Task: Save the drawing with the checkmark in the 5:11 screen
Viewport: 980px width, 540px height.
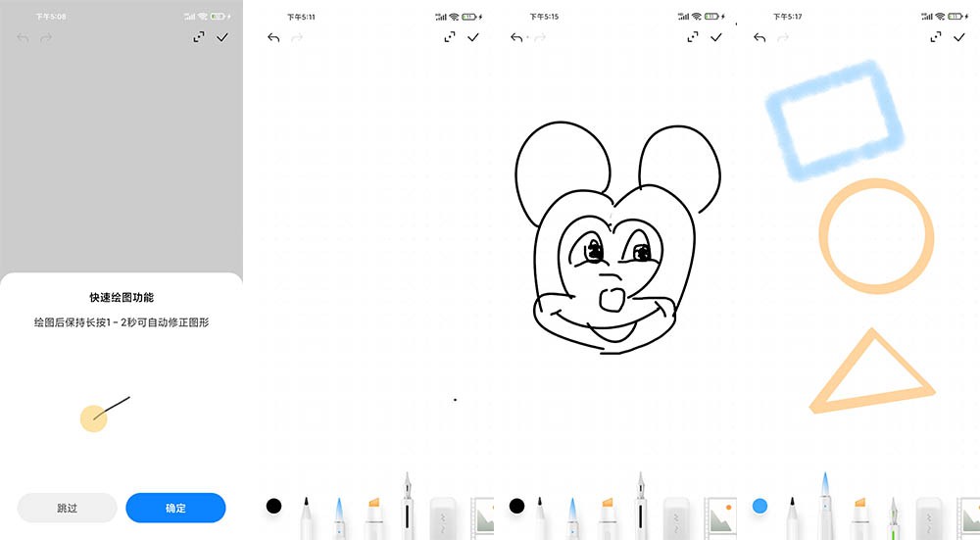Action: 473,37
